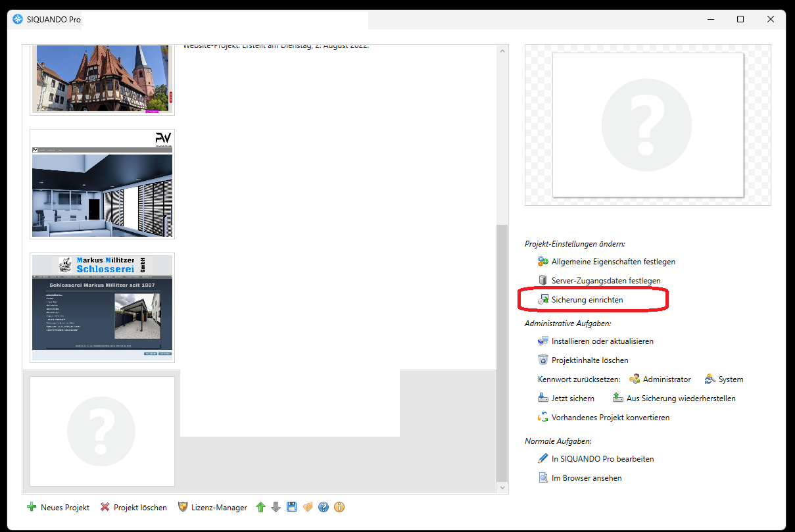Reset the System password

(723, 379)
